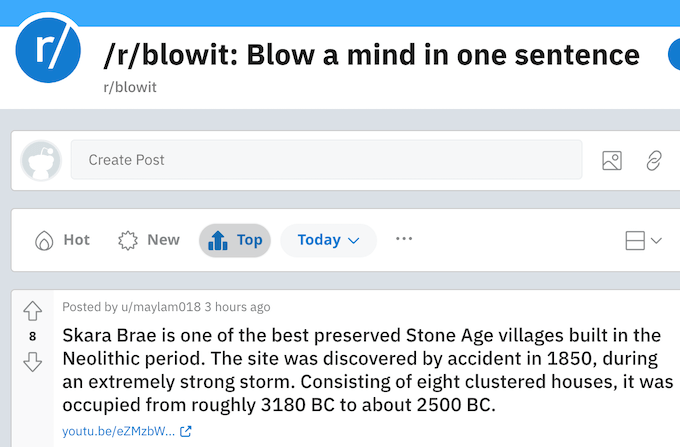
Task: Click the external link icon after youtu.be
Action: 185,432
